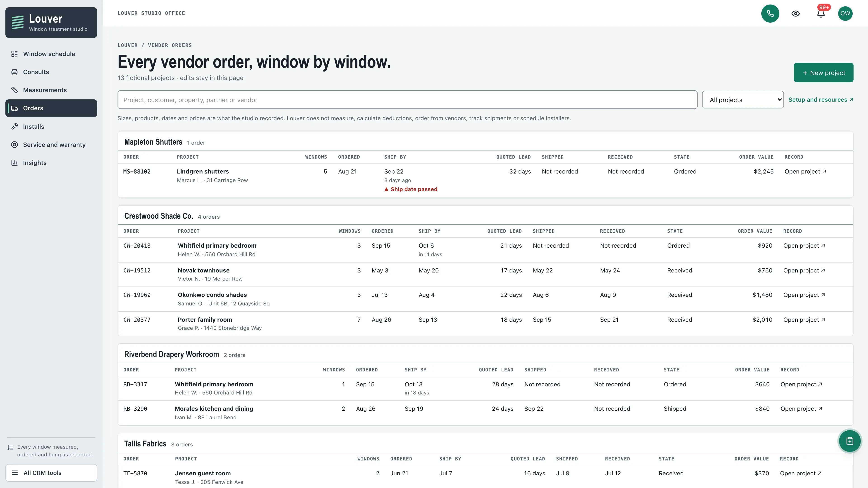Image resolution: width=868 pixels, height=488 pixels.
Task: Click the Consults sidebar icon
Action: coord(14,72)
